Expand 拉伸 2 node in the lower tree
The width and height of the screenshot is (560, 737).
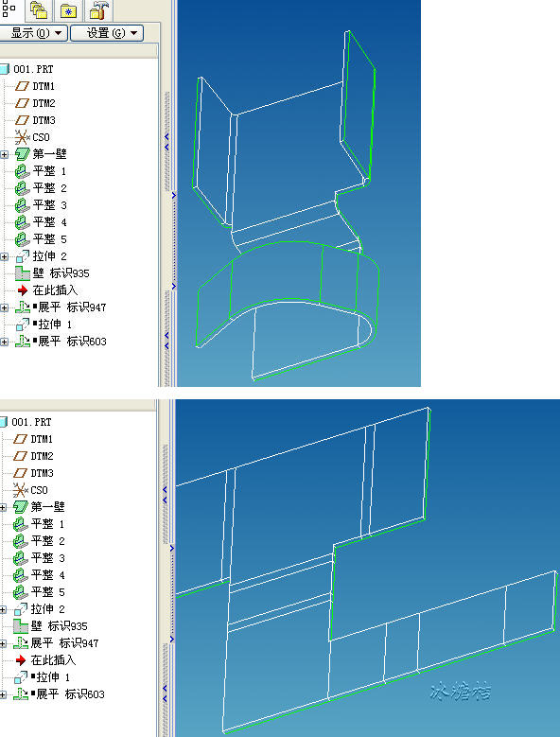click(2, 609)
